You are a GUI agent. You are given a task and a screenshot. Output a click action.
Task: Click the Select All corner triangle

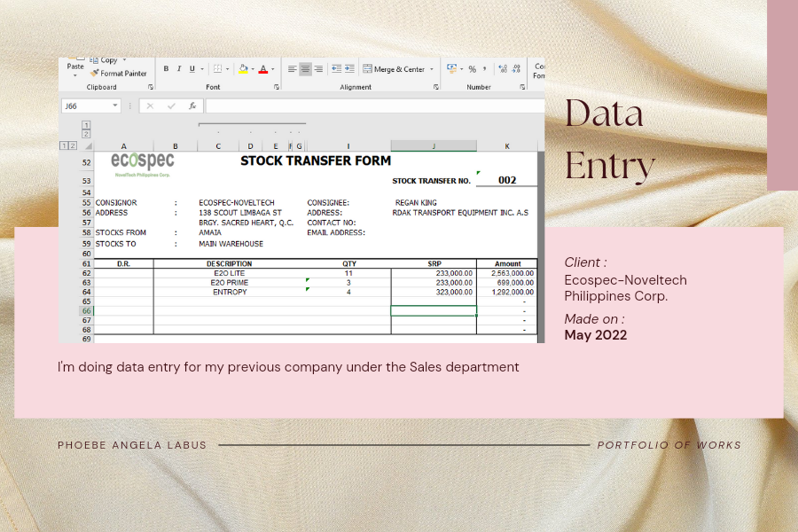point(88,146)
